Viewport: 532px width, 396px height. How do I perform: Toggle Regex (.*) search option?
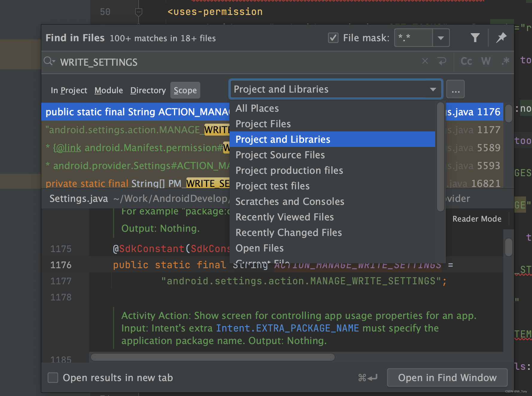505,61
